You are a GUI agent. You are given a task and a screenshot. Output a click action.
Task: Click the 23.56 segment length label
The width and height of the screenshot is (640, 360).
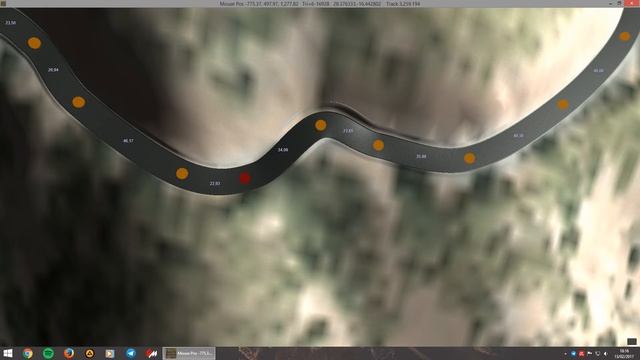click(11, 23)
